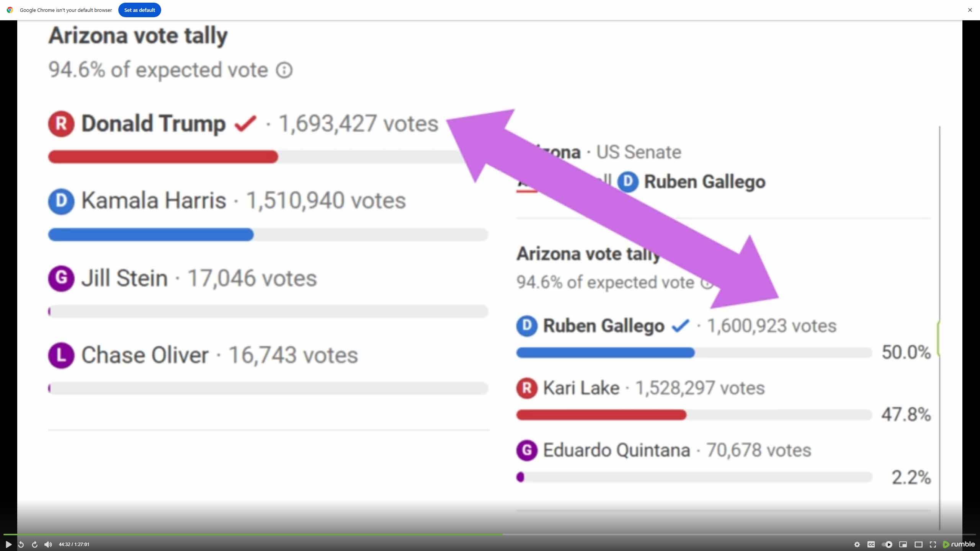Enter fullscreen mode
This screenshot has height=551, width=980.
point(933,544)
